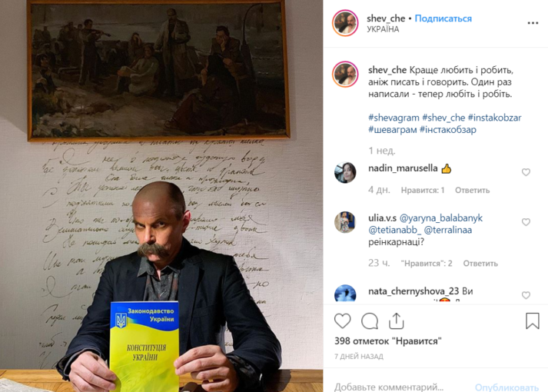The width and height of the screenshot is (548, 392).
Task: Like nata_chernyshova_23 comment heart
Action: [526, 295]
